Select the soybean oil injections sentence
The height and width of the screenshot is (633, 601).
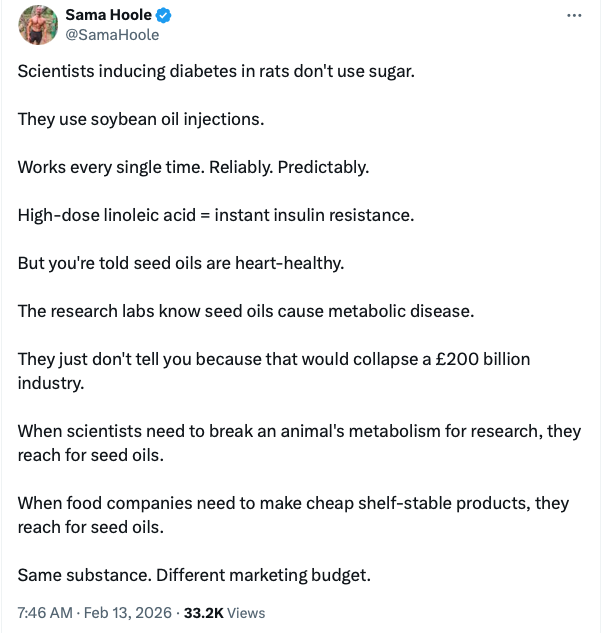pos(140,119)
